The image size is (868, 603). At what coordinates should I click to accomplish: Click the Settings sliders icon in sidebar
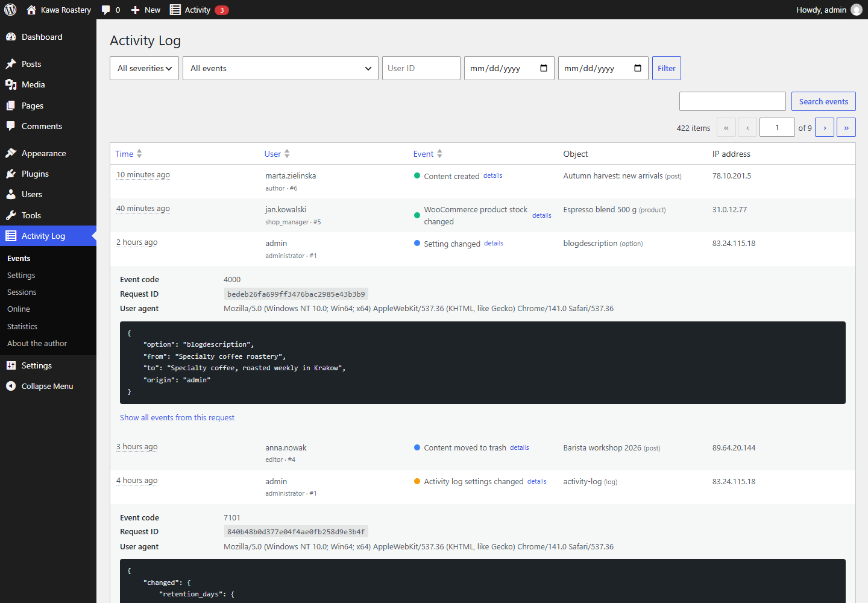[11, 365]
